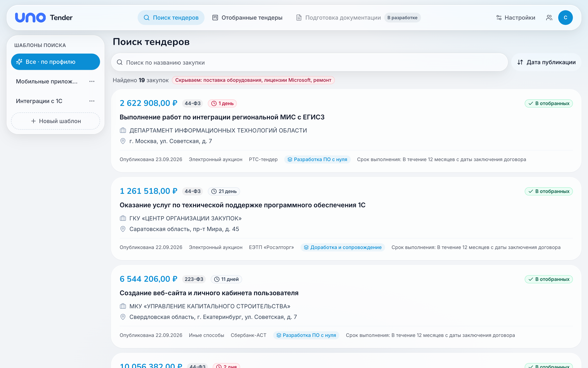Click location pin icon beside Свердловская область address

[x=123, y=317]
